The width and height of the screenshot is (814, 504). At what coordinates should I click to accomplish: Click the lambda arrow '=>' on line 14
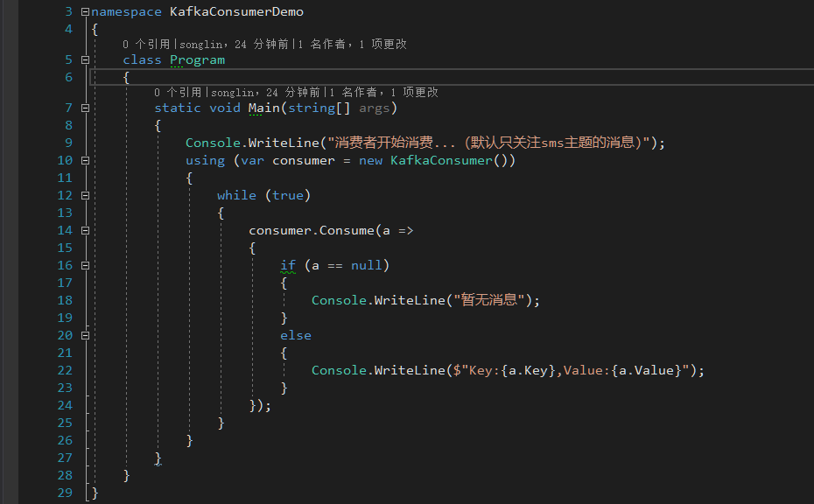point(406,230)
